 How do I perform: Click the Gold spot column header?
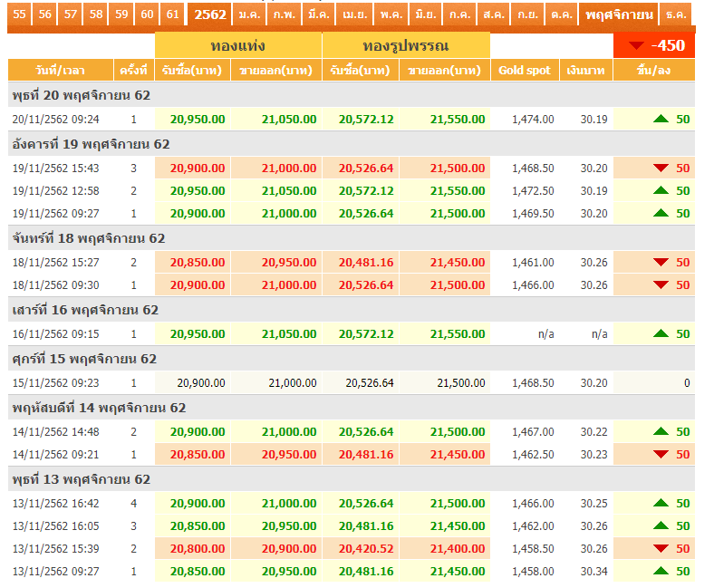point(524,71)
